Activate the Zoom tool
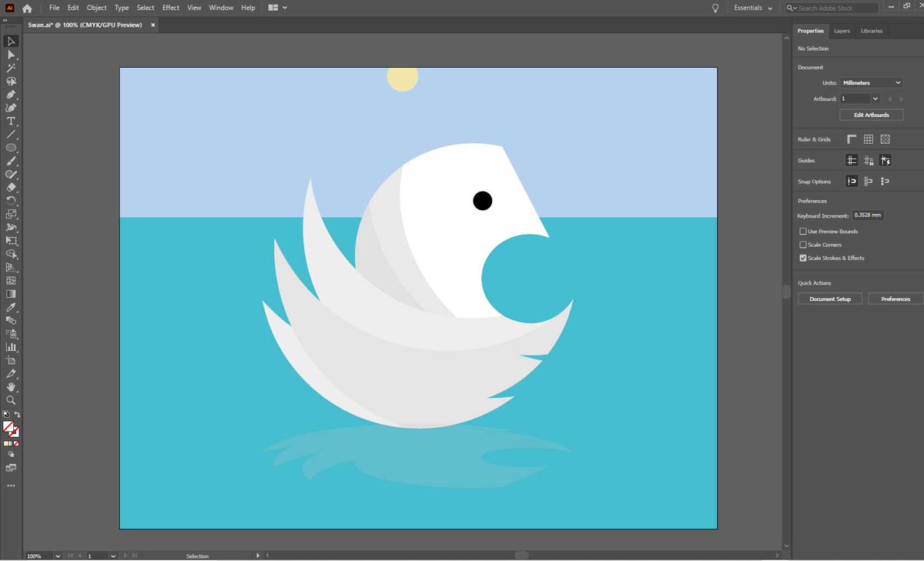Screen dimensions: 924x561 (x=11, y=400)
